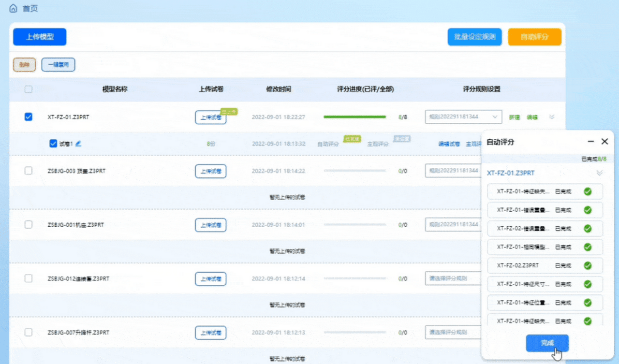Close the 自动评分 dialog with X
This screenshot has width=619, height=364.
tap(604, 142)
